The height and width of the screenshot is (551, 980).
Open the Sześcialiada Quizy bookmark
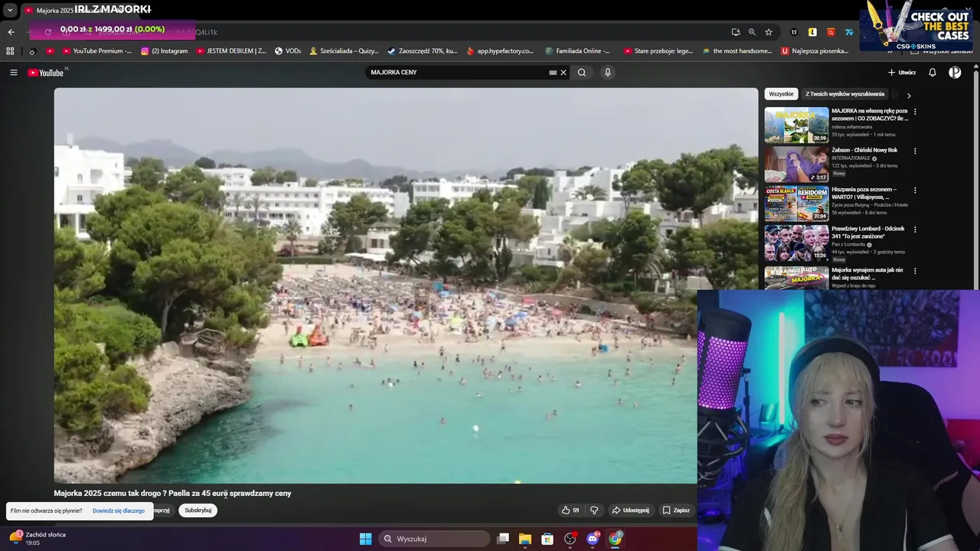point(344,51)
